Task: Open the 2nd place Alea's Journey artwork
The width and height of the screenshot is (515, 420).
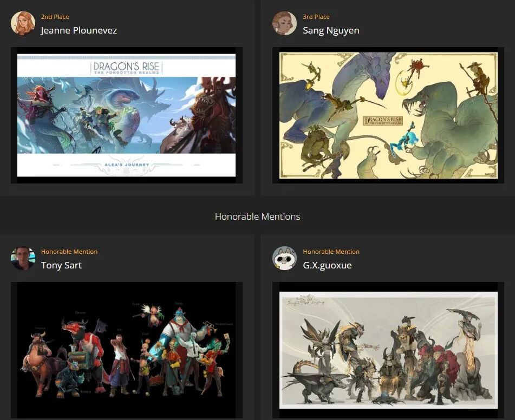Action: 127,115
